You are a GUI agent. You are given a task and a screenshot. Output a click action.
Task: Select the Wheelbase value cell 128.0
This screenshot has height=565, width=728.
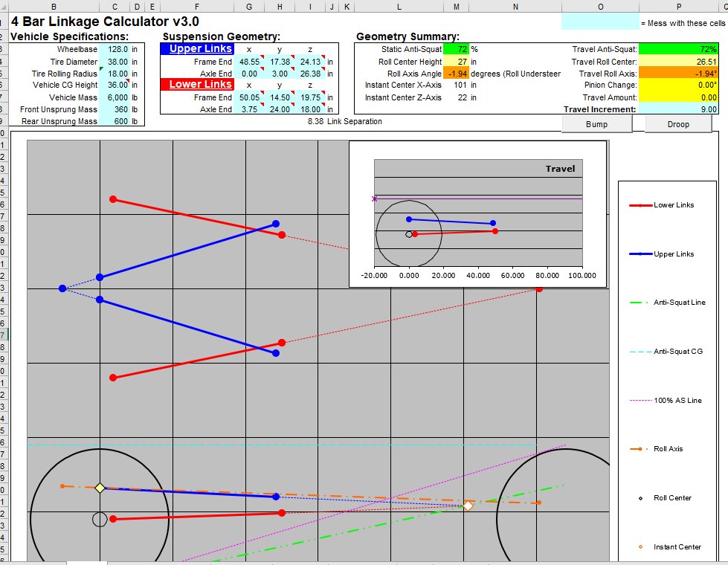tap(115, 49)
